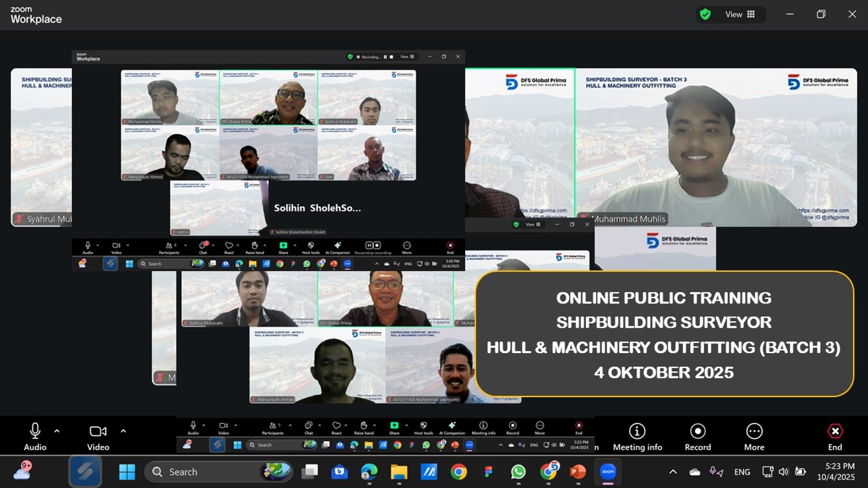Open PowerPoint from the main taskbar
This screenshot has height=488, width=868.
coord(577,472)
